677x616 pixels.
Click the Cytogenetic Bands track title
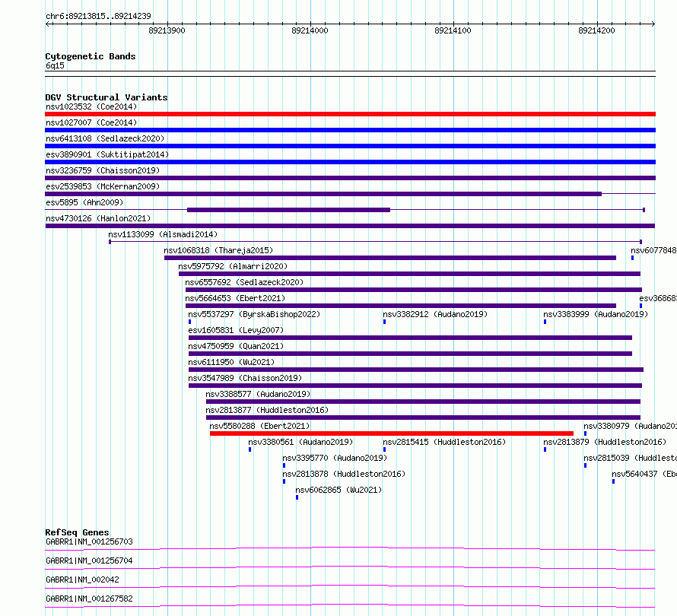(x=91, y=56)
